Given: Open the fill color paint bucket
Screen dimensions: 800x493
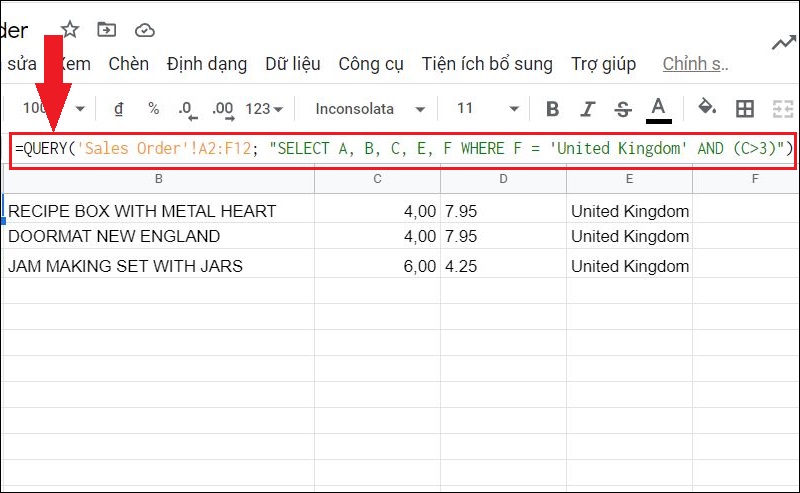Looking at the screenshot, I should 707,108.
